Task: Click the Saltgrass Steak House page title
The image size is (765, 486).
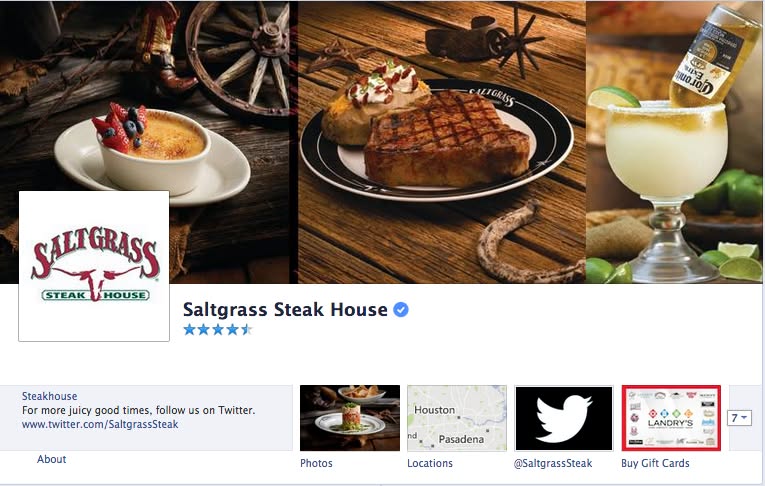Action: point(285,309)
